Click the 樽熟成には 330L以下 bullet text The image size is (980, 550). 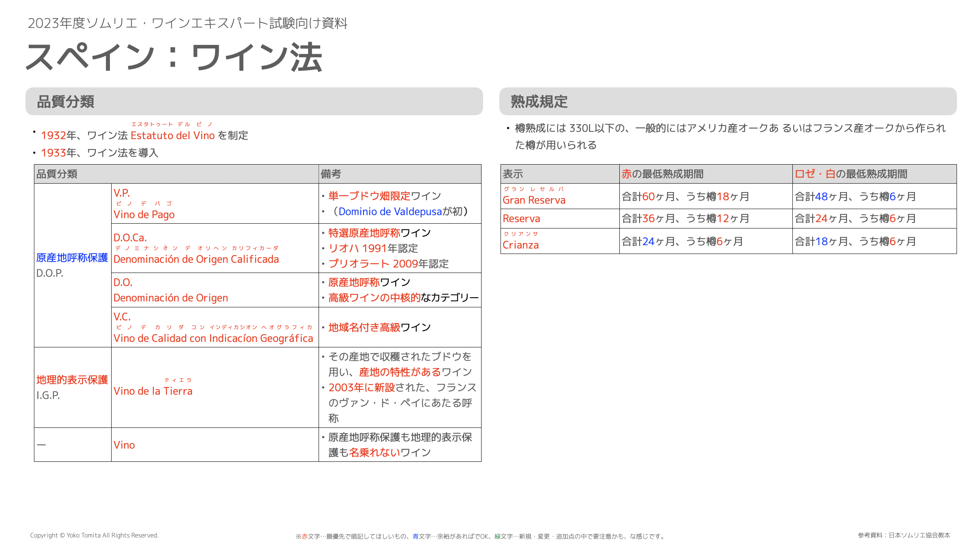730,136
